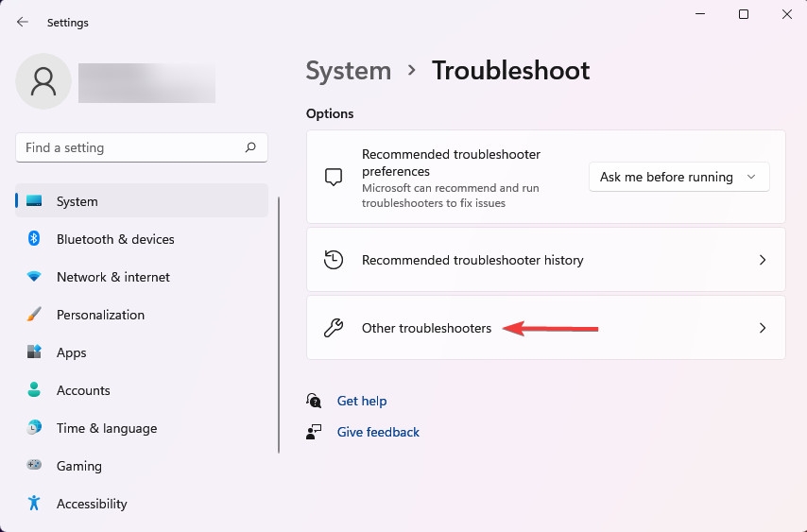Viewport: 807px width, 532px height.
Task: Click the Find a setting search box
Action: pyautogui.click(x=142, y=147)
